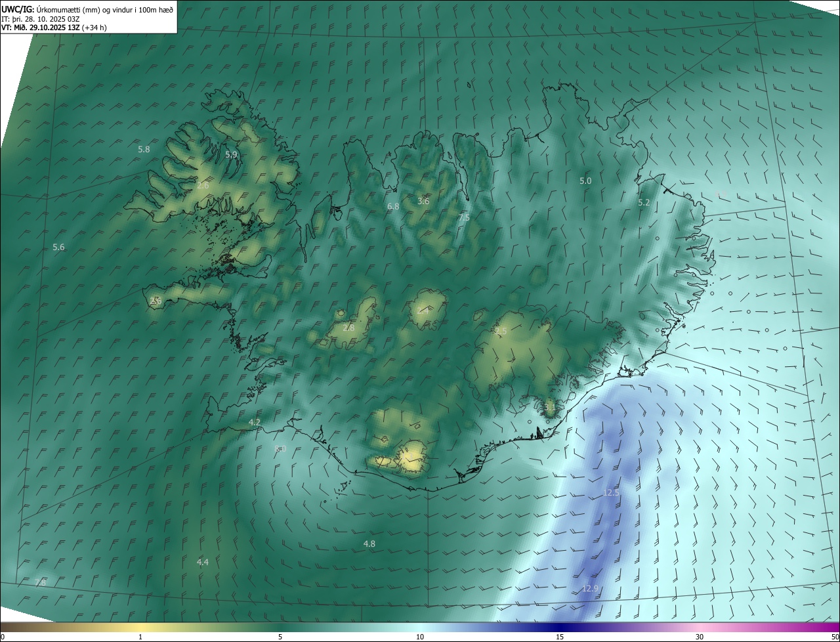Screen dimensions: 840x642
Task: Click the 5.0 value in northeast Iceland
Action: pos(585,181)
